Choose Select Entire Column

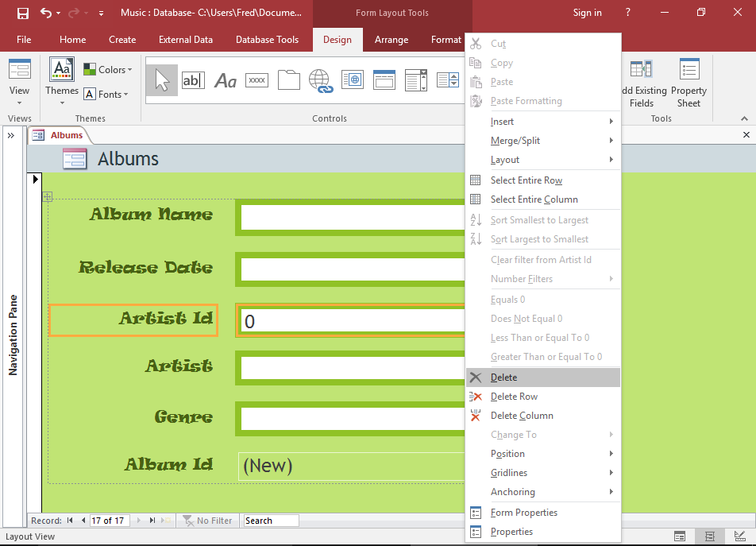543,199
